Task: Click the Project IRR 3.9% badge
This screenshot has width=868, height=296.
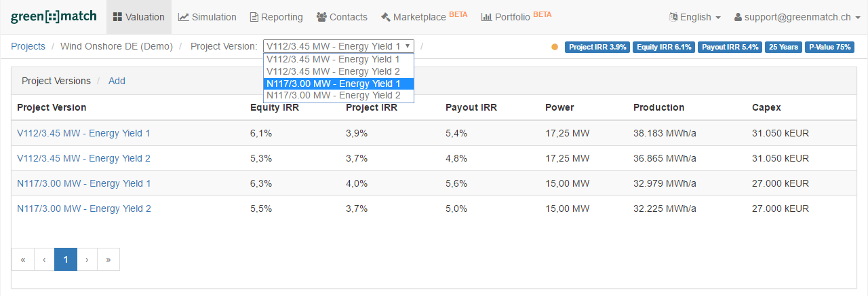Action: tap(597, 47)
